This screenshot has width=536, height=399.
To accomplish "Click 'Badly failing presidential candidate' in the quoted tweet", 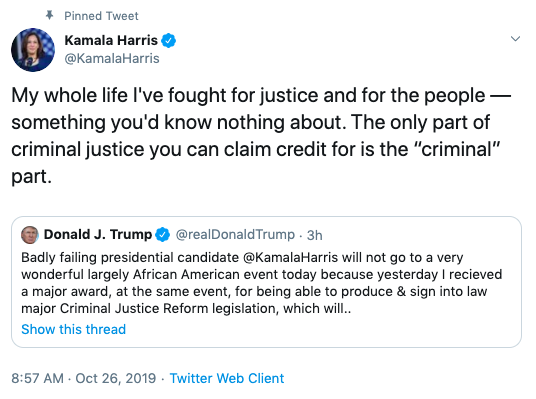I will [x=130, y=257].
